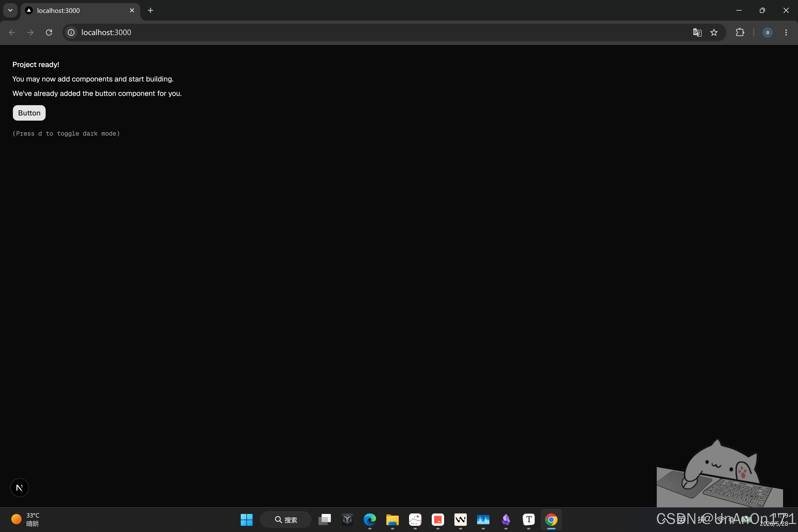Bookmark this tab with the star icon
Image resolution: width=798 pixels, height=532 pixels.
[x=714, y=32]
